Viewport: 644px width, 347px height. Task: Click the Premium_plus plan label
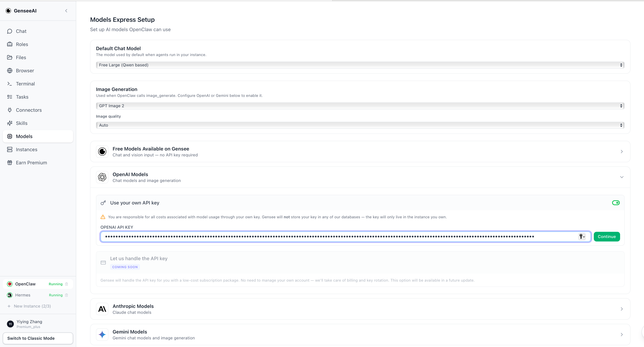click(x=28, y=327)
